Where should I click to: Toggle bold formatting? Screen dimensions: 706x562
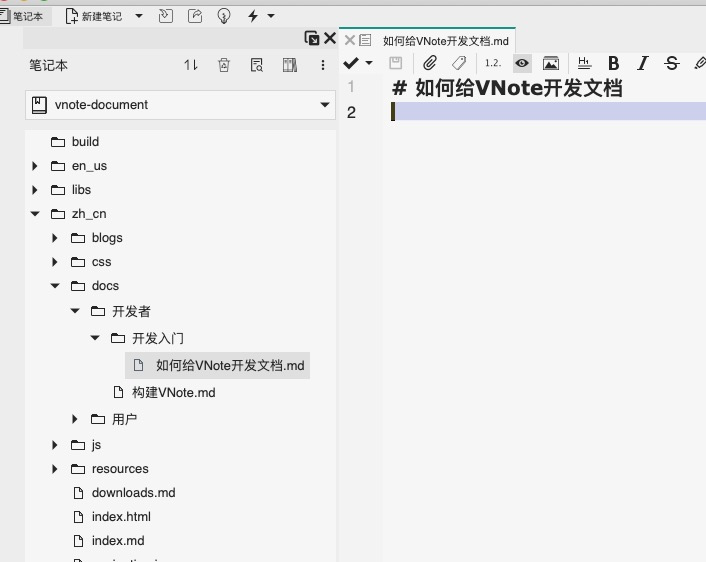(x=613, y=63)
